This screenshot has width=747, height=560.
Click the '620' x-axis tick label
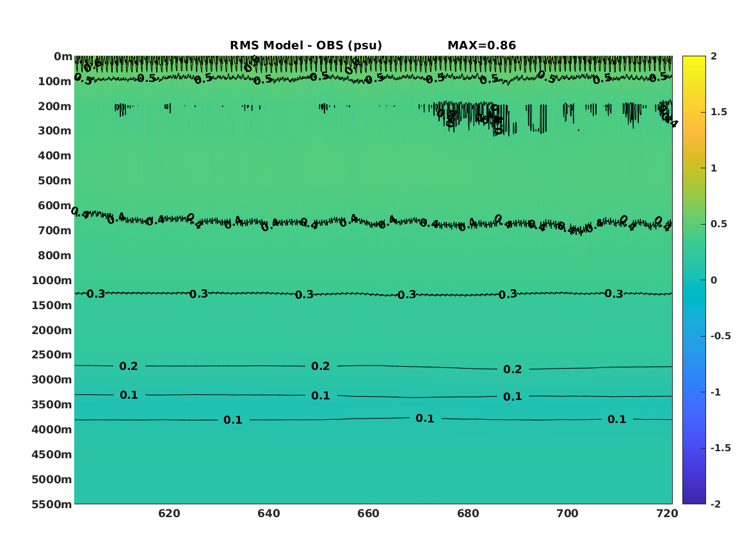click(169, 513)
